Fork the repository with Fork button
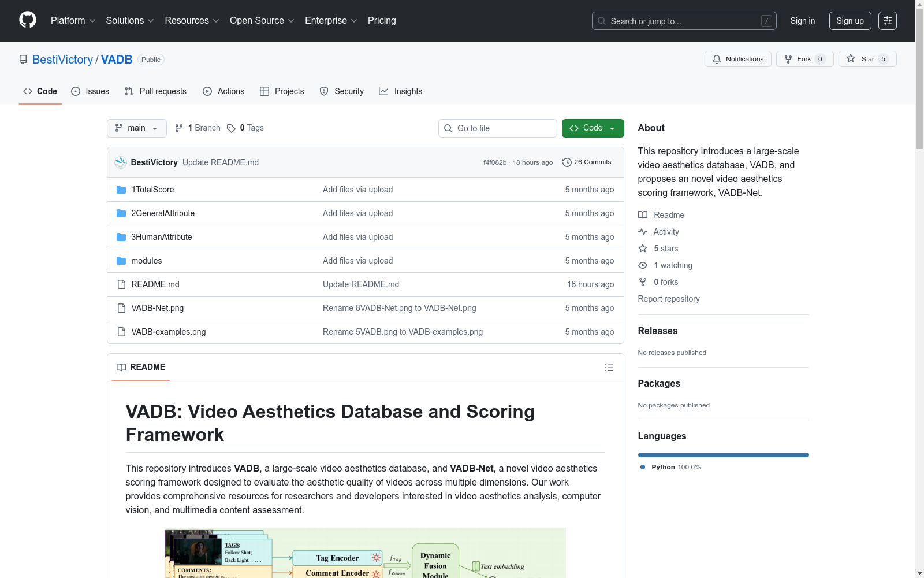Image resolution: width=924 pixels, height=578 pixels. (x=804, y=59)
